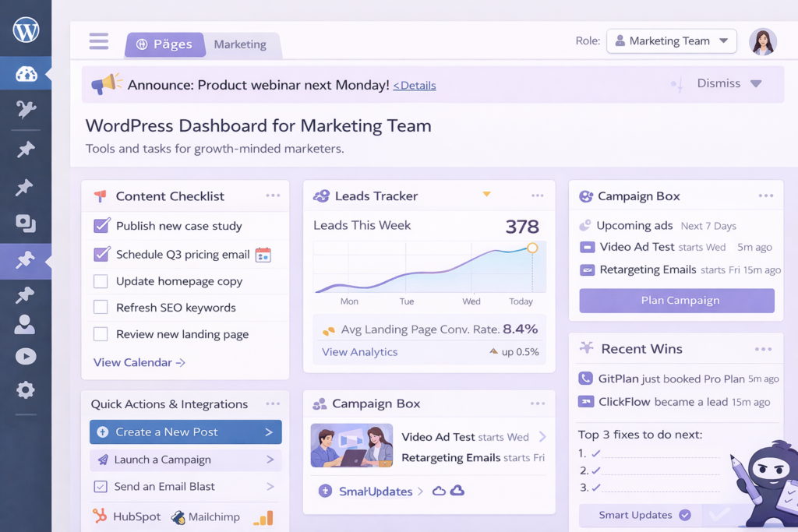Screen dimensions: 798x532
Task: Open the Content Checklist three-dot menu
Action: point(273,196)
